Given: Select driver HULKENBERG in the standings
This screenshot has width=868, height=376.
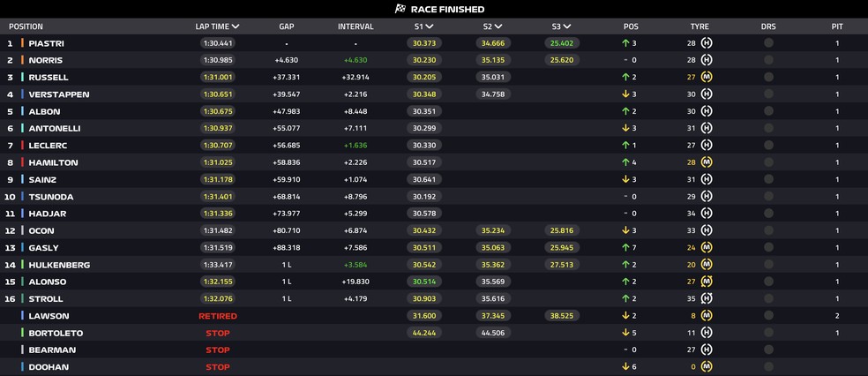Looking at the screenshot, I should coord(59,265).
